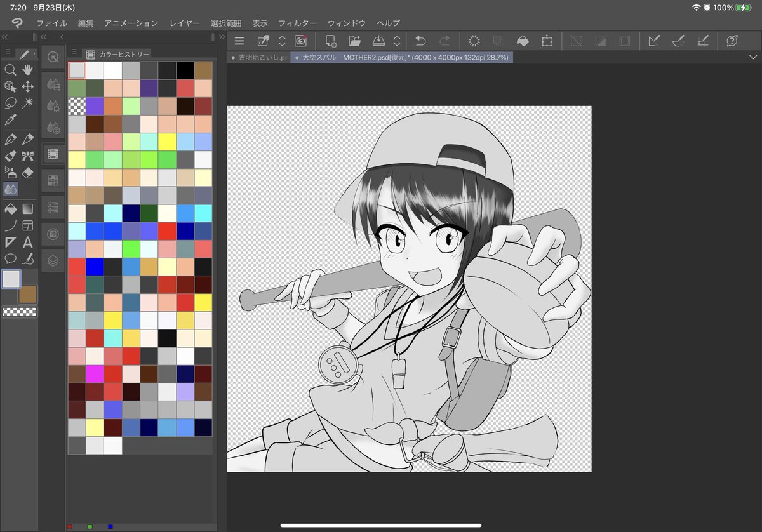
Task: Expand stepper next to Save icon
Action: [x=397, y=41]
